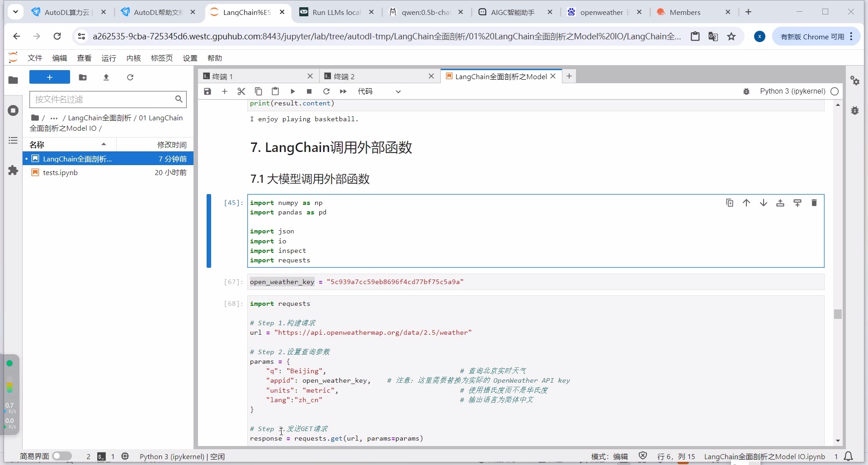Open the Chrome tab search dropdown arrow
Image resolution: width=868 pixels, height=465 pixels.
15,12
